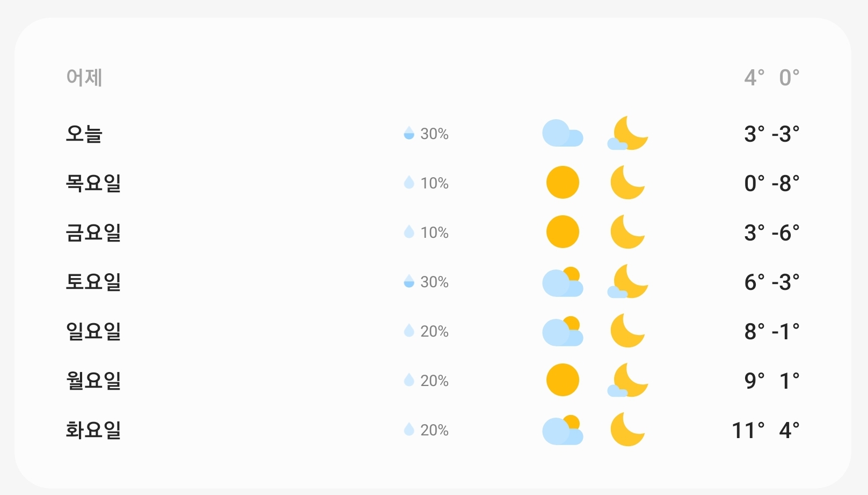Tap 목요일 sunny daytime icon
The image size is (868, 495).
pos(562,183)
